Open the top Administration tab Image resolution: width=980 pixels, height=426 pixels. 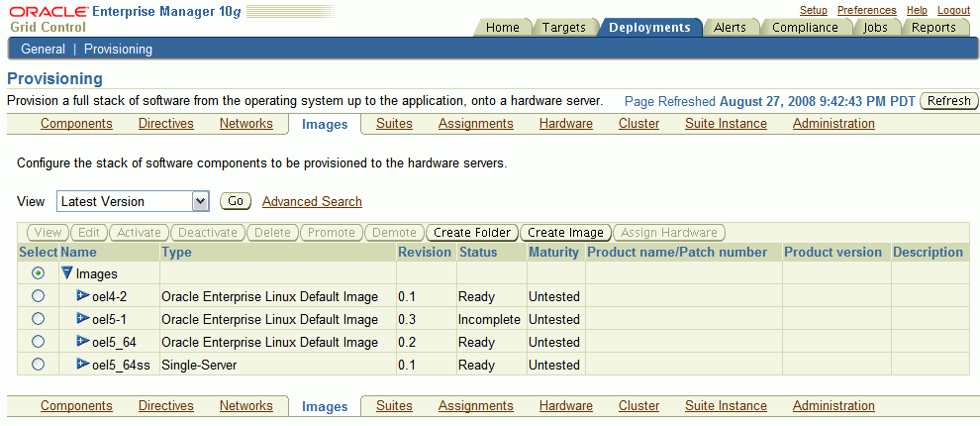pyautogui.click(x=833, y=123)
